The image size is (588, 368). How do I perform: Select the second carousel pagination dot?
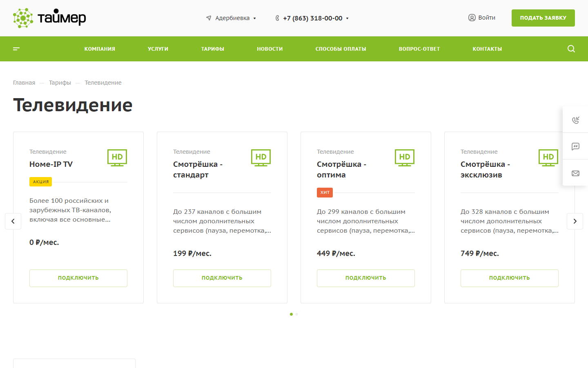(x=297, y=314)
